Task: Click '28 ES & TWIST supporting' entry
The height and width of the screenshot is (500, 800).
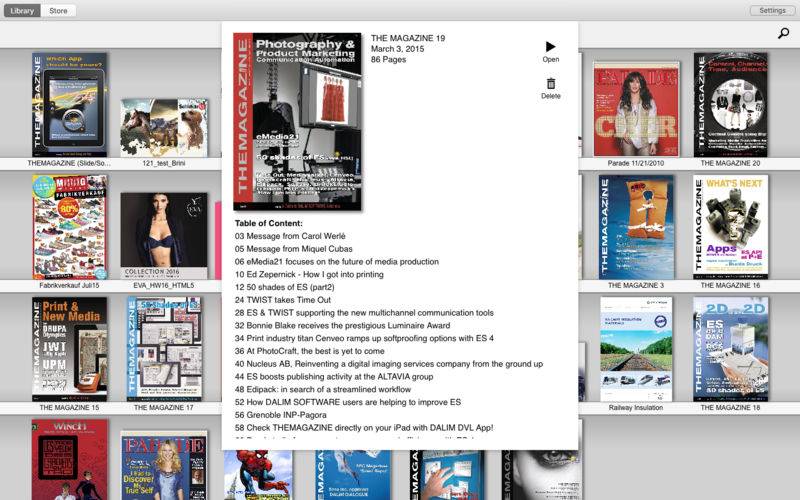Action: click(364, 313)
